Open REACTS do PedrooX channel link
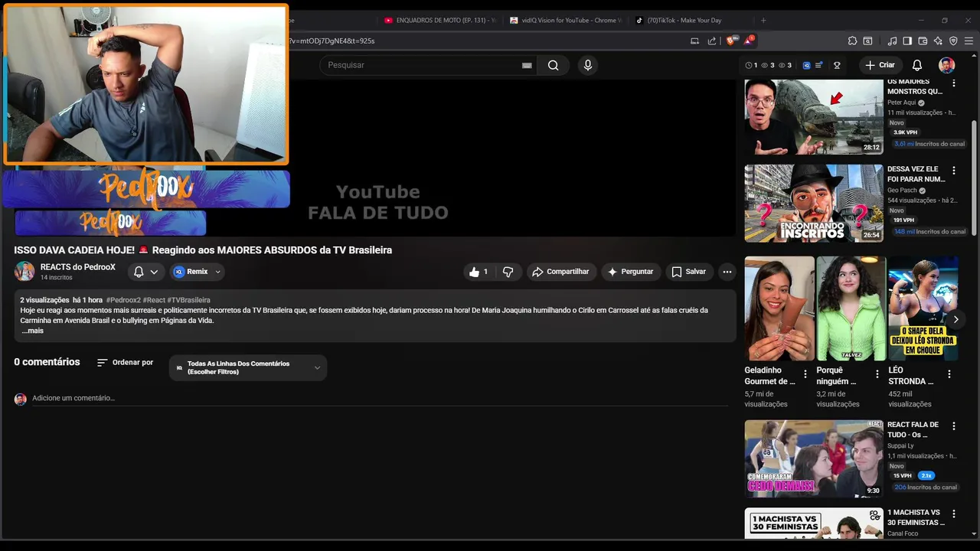 click(78, 267)
